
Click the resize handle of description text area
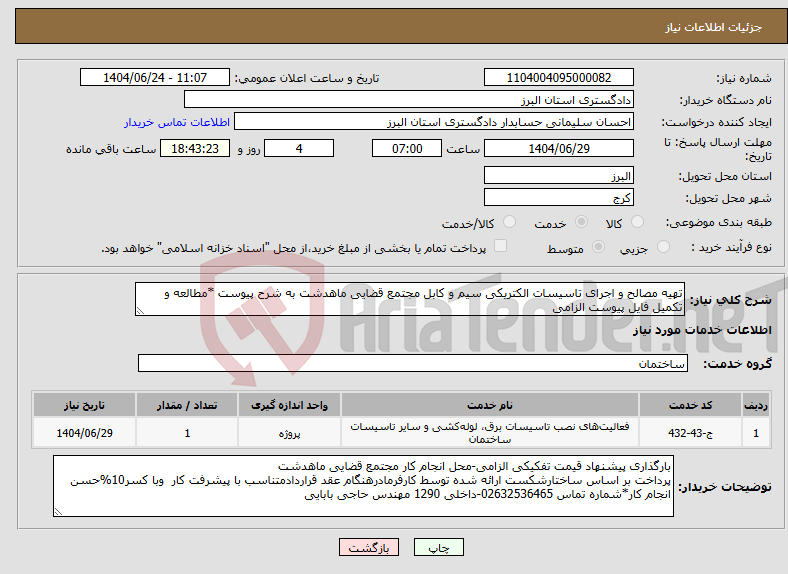point(140,311)
